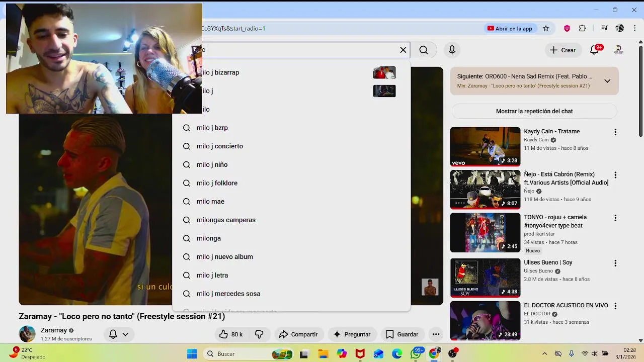
Task: Select suggestion 'milo mae'
Action: point(291,202)
